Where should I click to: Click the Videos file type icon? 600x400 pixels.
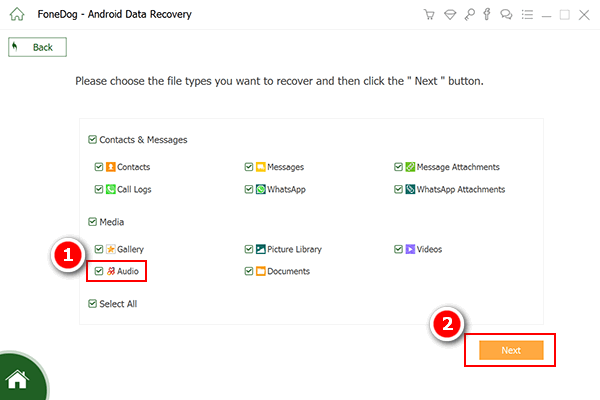click(x=410, y=249)
